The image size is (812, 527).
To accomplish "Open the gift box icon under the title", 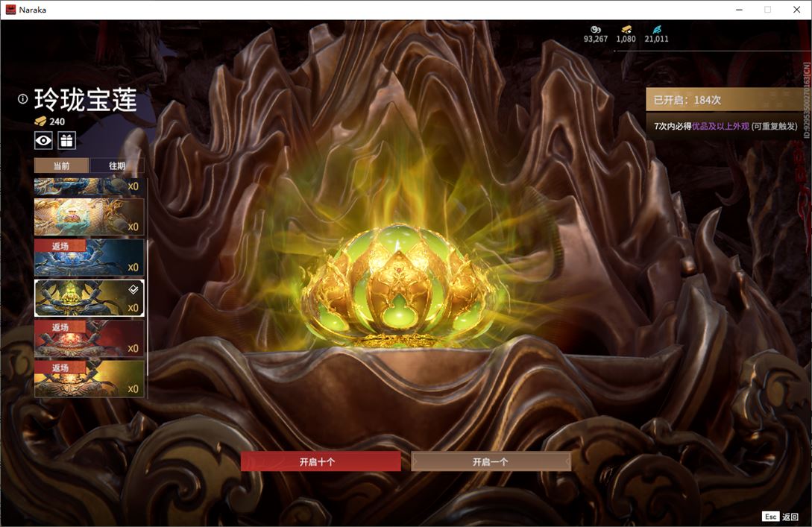I will tap(67, 140).
